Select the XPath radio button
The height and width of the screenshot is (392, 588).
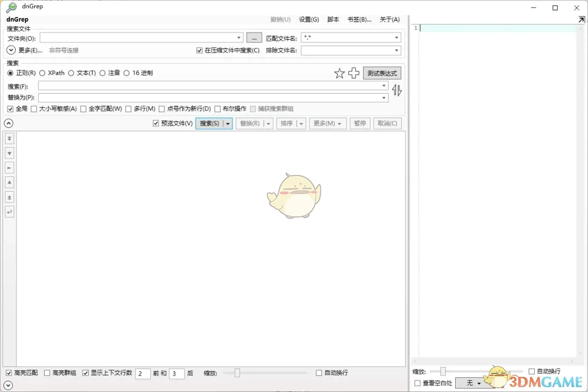point(42,73)
